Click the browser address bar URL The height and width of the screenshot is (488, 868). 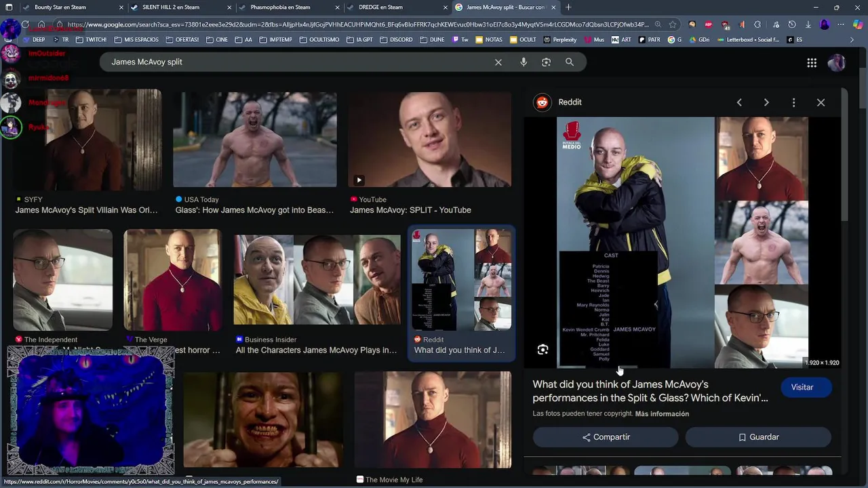tap(358, 24)
